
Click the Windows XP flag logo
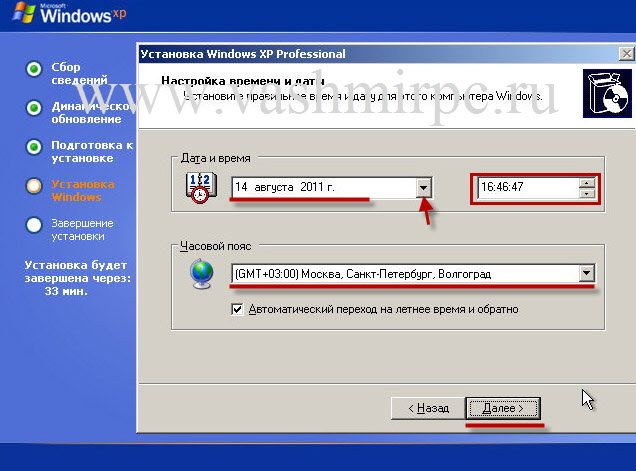click(24, 13)
